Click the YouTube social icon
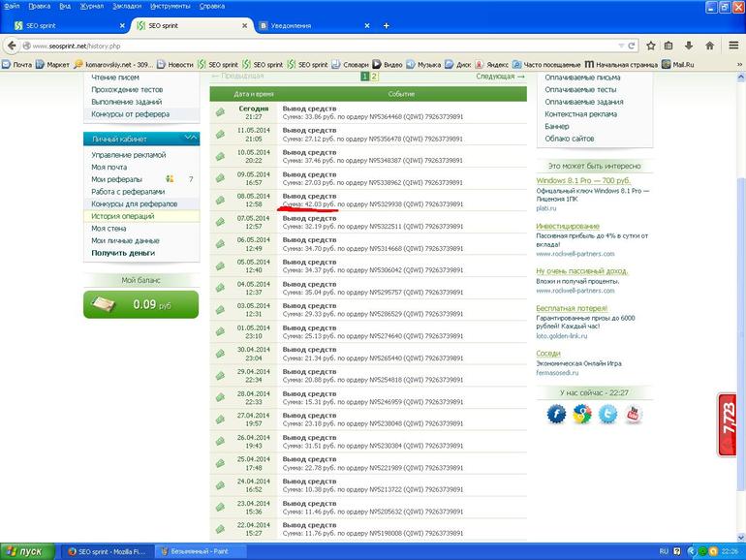This screenshot has height=560, width=746. (x=634, y=414)
